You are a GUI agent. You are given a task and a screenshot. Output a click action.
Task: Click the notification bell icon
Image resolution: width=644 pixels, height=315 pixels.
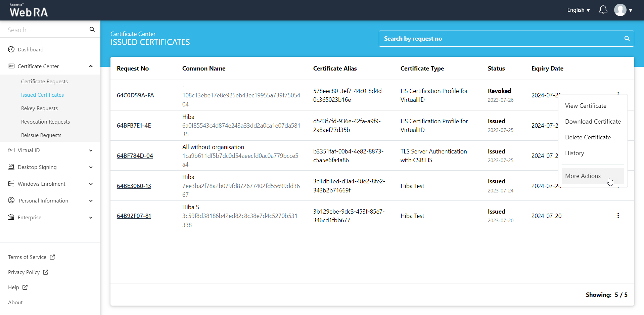(x=603, y=10)
